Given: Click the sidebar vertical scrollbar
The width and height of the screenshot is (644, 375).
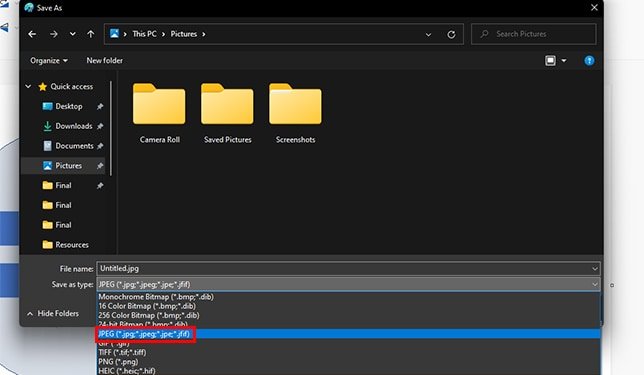Looking at the screenshot, I should 110,128.
